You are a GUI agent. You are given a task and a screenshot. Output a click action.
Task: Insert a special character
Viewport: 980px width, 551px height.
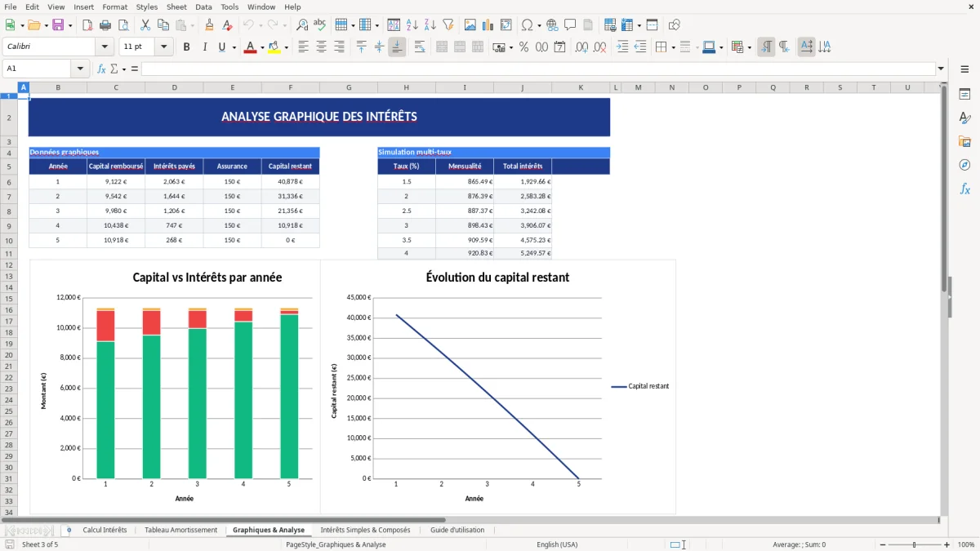click(x=529, y=24)
